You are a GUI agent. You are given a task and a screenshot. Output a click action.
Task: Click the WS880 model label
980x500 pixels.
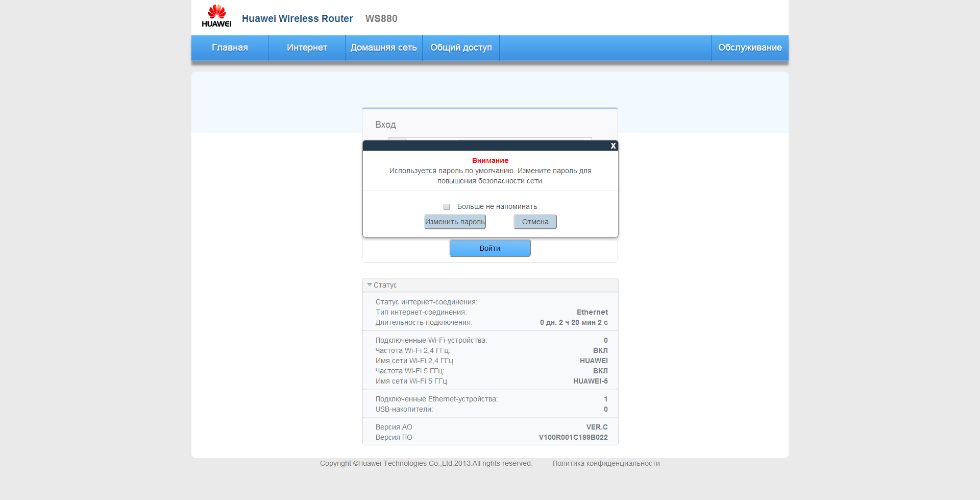click(381, 18)
